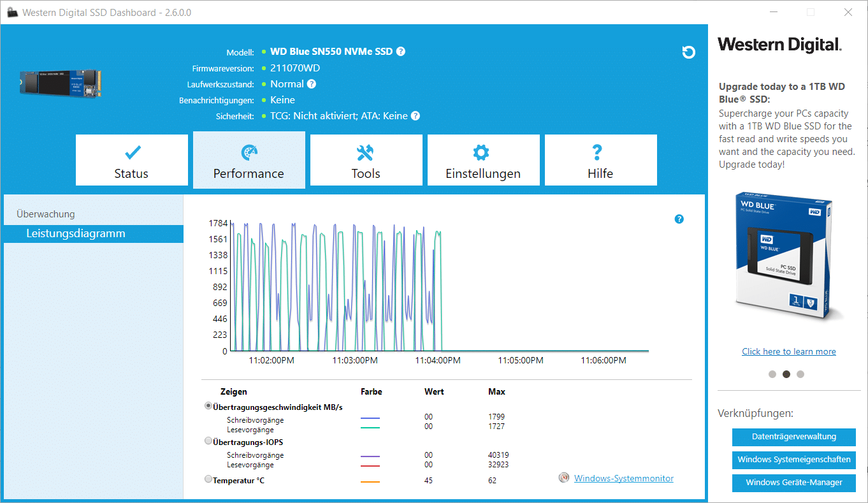Open the Einstellungen tab
This screenshot has height=503, width=868.
point(483,161)
